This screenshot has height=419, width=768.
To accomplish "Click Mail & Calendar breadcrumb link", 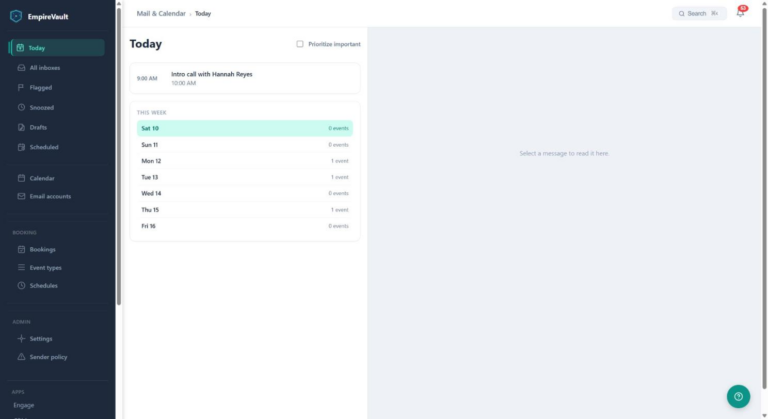I will [x=161, y=14].
